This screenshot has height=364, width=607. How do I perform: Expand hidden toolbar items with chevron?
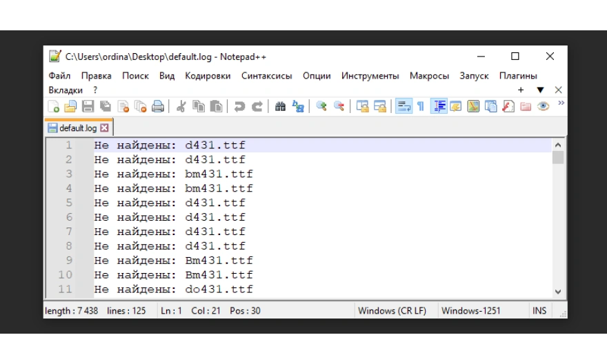pos(560,103)
